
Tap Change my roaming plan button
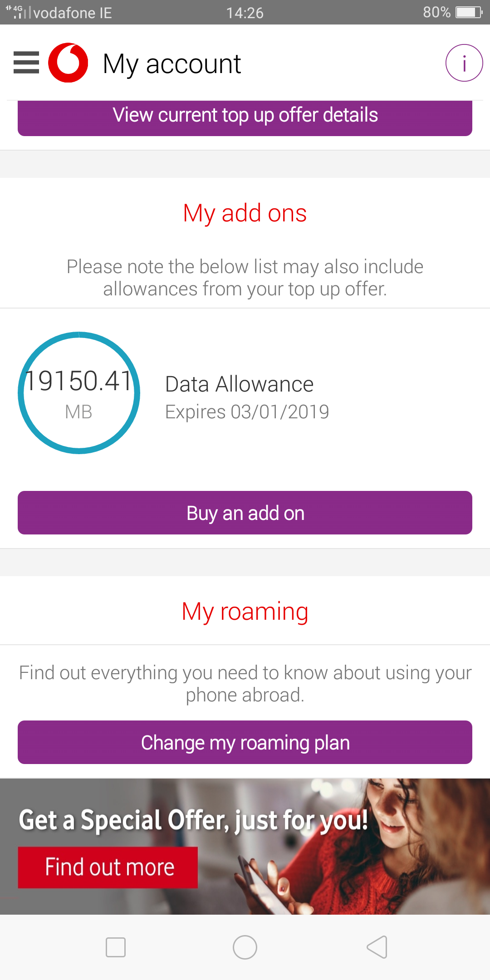coord(245,742)
